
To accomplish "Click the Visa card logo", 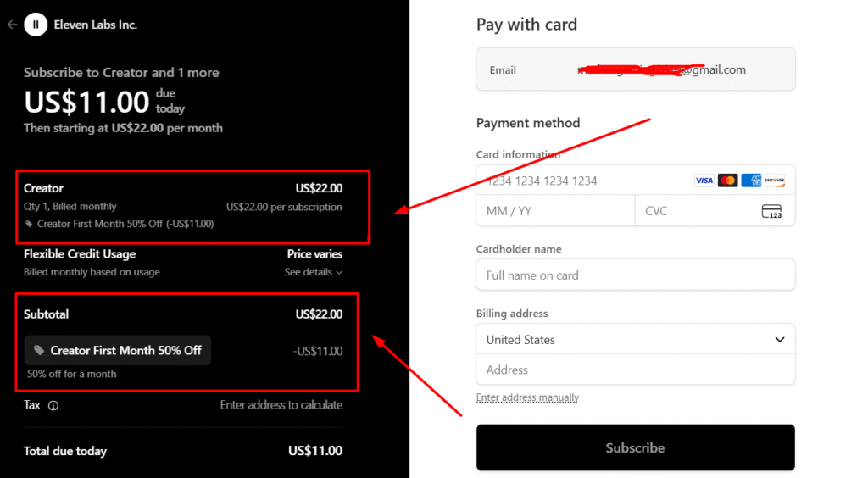I will 704,181.
